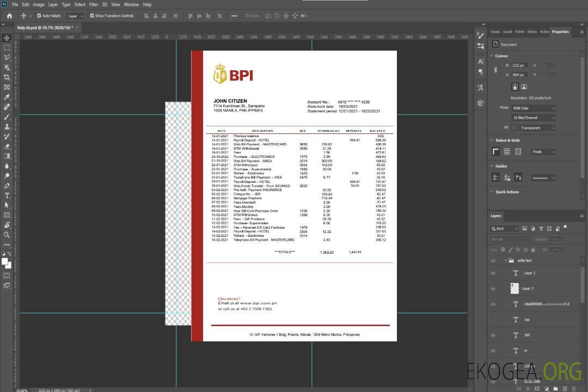Select the Pen tool
Viewport: 588px width, 392px height.
pos(7,186)
